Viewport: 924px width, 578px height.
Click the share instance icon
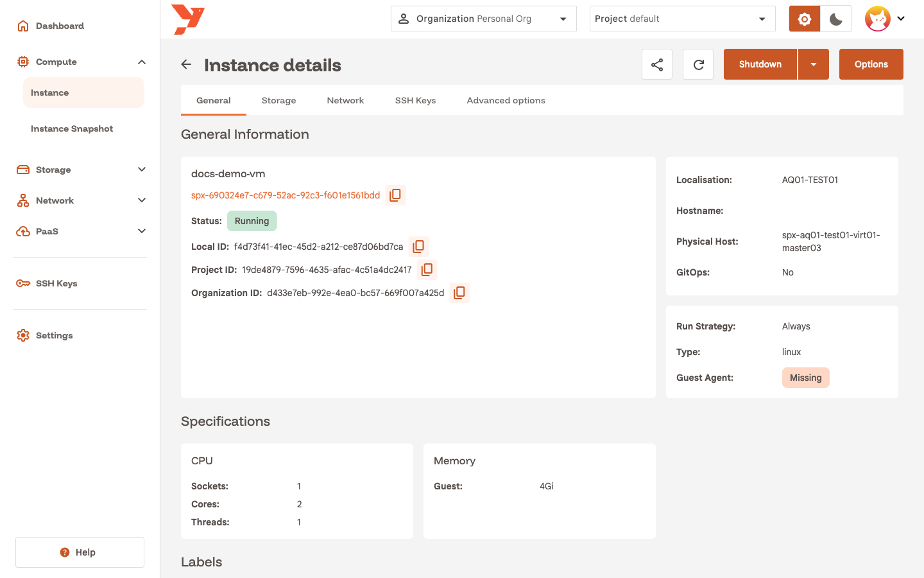pyautogui.click(x=657, y=64)
